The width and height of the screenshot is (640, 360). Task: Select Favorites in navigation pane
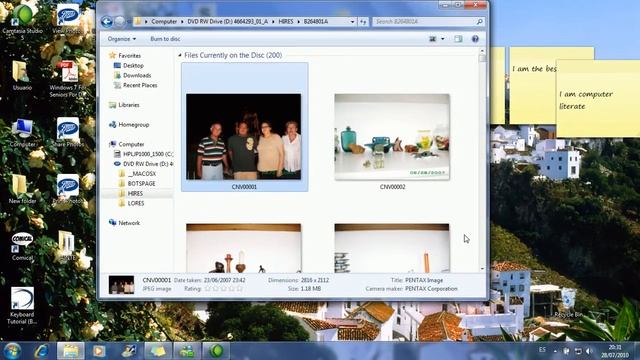pyautogui.click(x=129, y=56)
